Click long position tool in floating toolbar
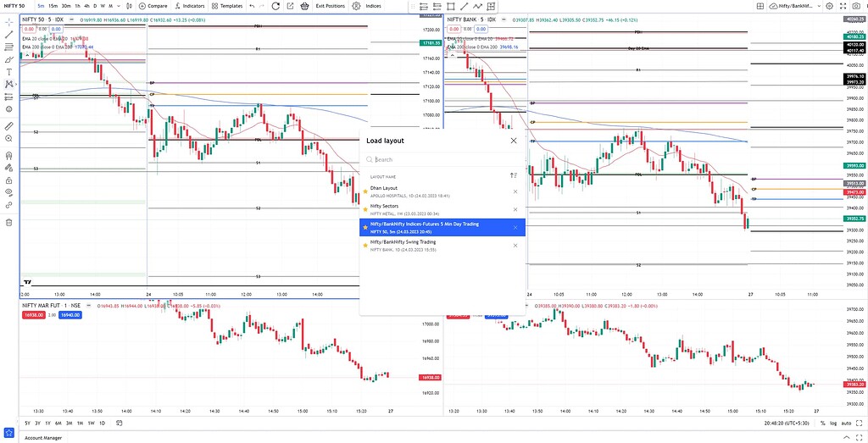This screenshot has width=868, height=443. [x=491, y=7]
